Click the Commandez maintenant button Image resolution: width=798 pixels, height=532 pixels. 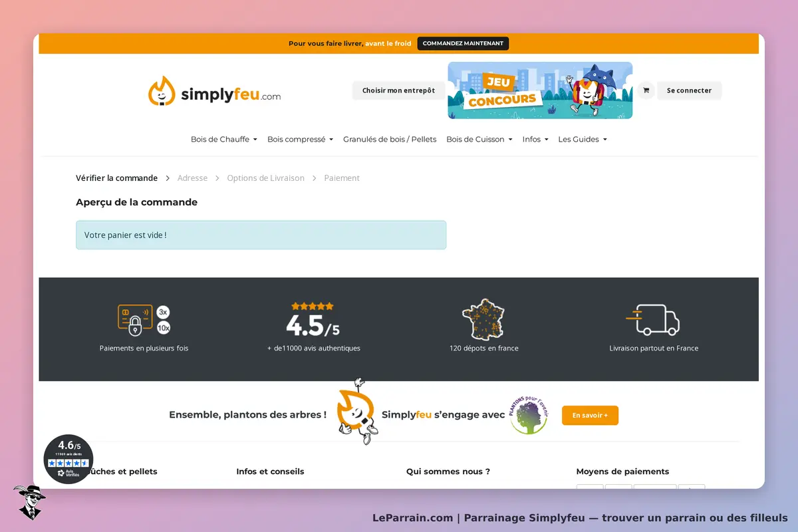pyautogui.click(x=463, y=44)
